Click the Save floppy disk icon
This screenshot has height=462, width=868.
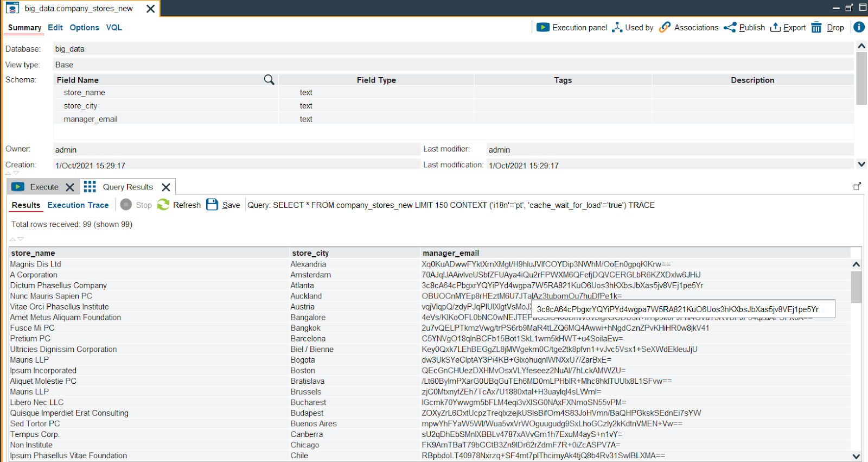(212, 205)
